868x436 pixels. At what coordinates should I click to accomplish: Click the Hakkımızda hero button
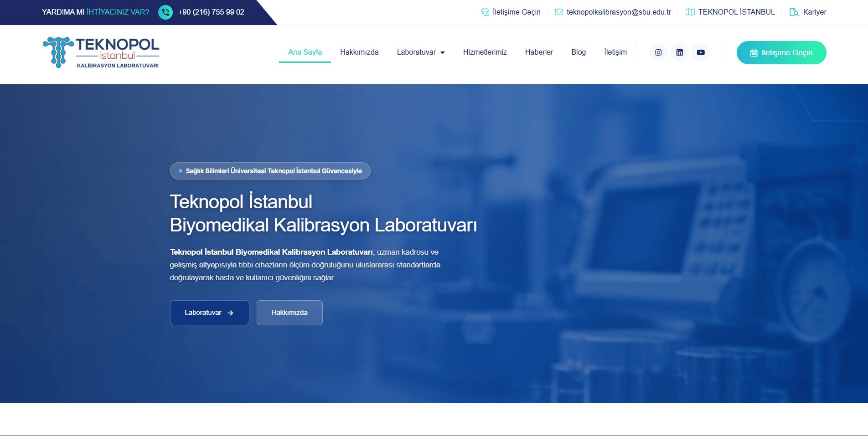289,313
